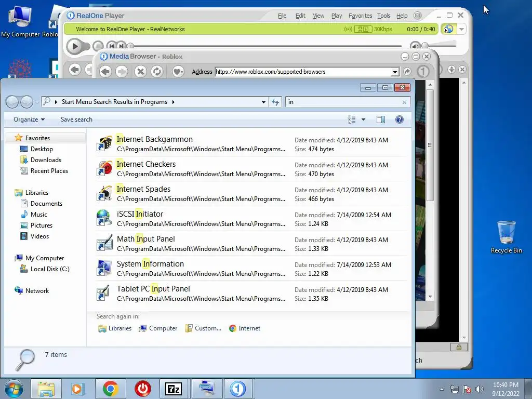The height and width of the screenshot is (399, 532).
Task: Refresh page in Media Browser
Action: point(157,71)
